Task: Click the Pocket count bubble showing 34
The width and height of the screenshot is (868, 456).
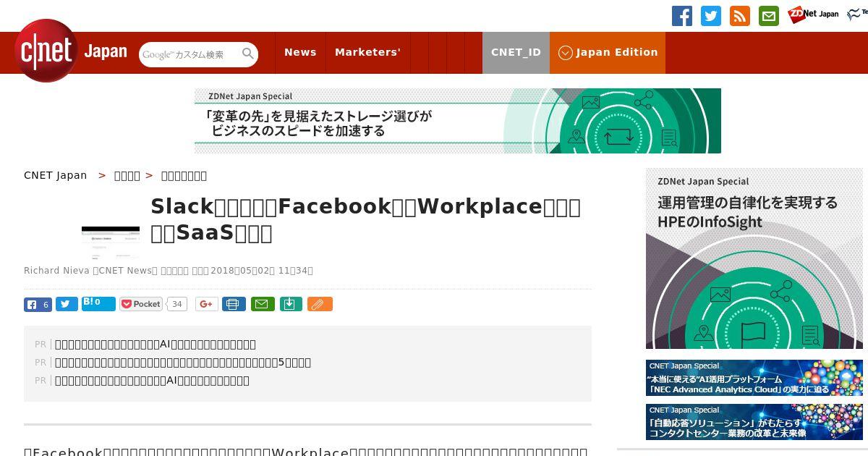Action: coord(177,305)
